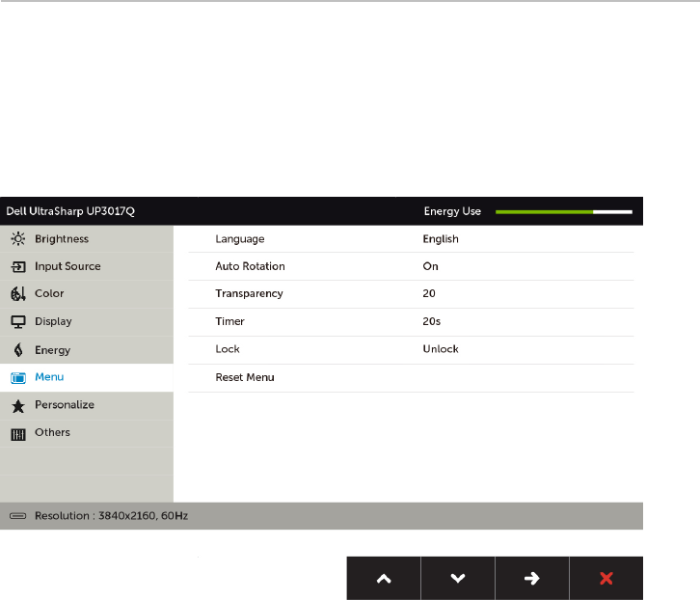Click the Energy Use label
The height and width of the screenshot is (600, 700).
[452, 211]
